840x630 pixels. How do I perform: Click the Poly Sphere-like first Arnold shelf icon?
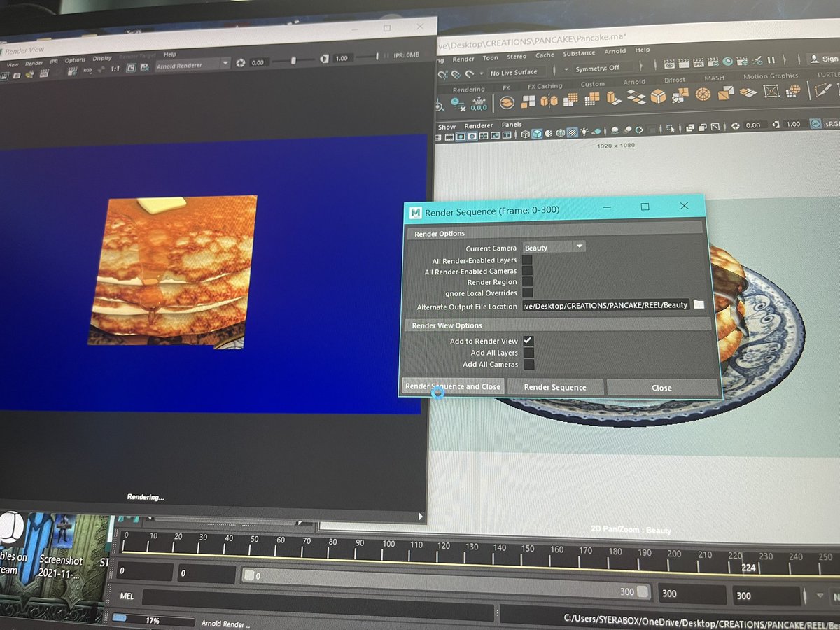pos(507,102)
